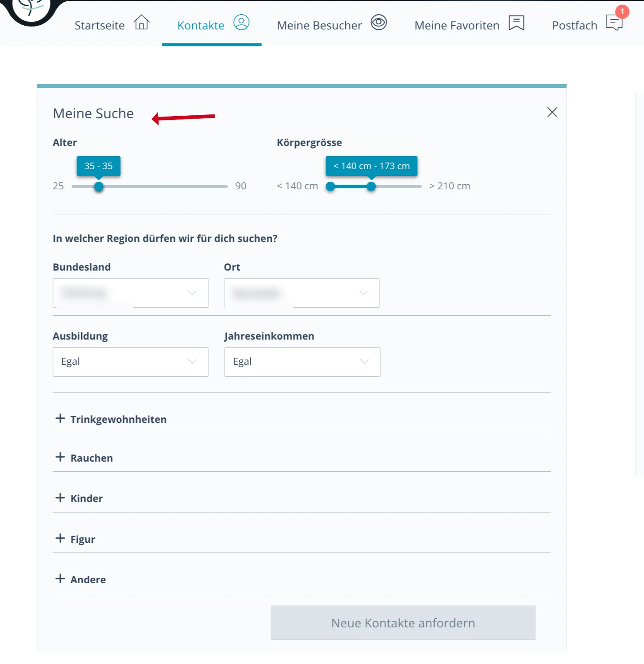Expand the Rauchen filter section
Screen dimensions: 644x664
click(302, 458)
